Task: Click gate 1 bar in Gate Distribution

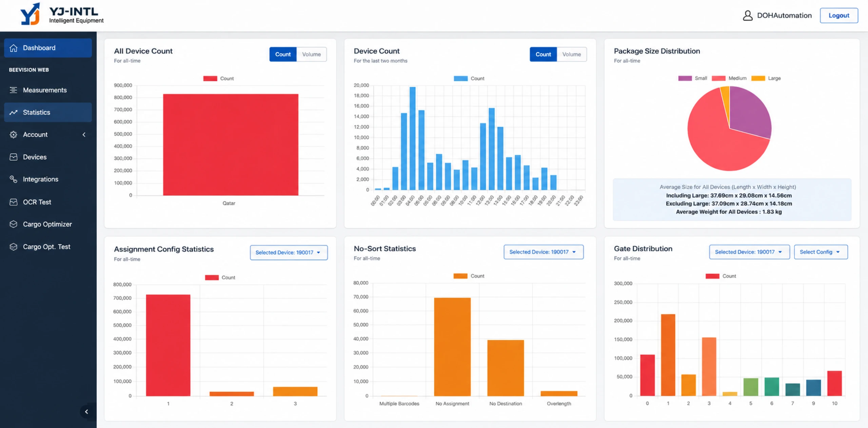Action: point(668,355)
